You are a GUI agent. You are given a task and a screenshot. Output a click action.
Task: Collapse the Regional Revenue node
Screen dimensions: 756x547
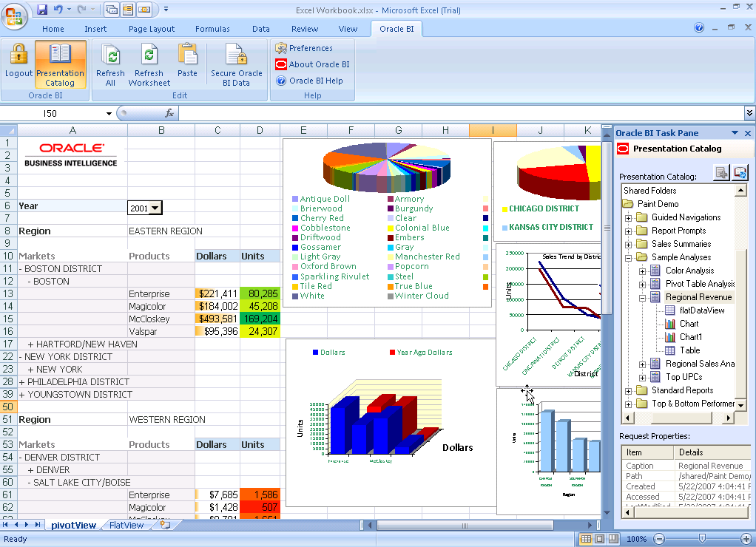coord(642,298)
